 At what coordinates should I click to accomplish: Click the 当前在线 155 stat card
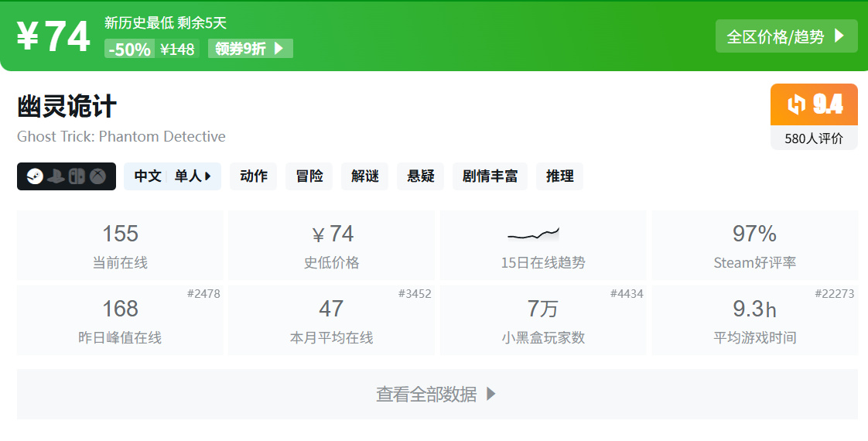(x=120, y=245)
